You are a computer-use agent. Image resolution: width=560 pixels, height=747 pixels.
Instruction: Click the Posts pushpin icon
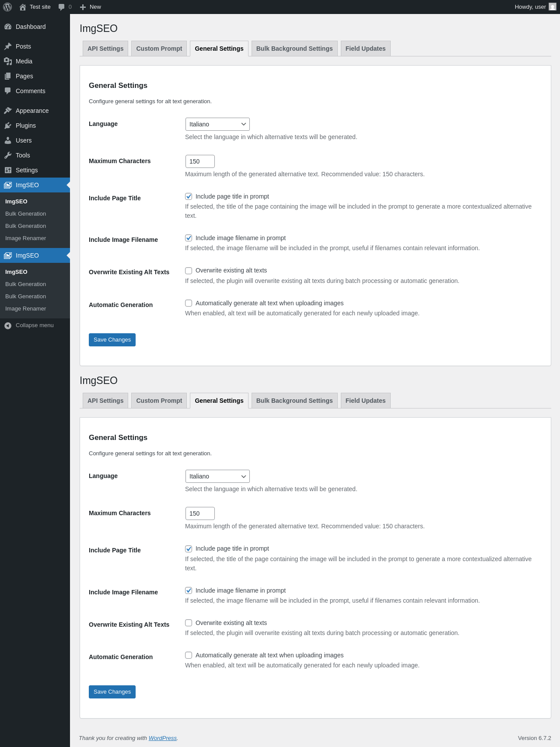[x=8, y=46]
